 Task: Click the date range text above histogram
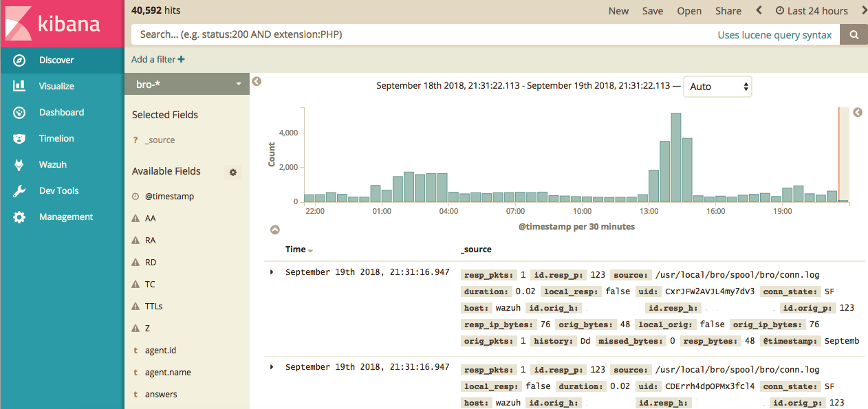click(x=523, y=86)
